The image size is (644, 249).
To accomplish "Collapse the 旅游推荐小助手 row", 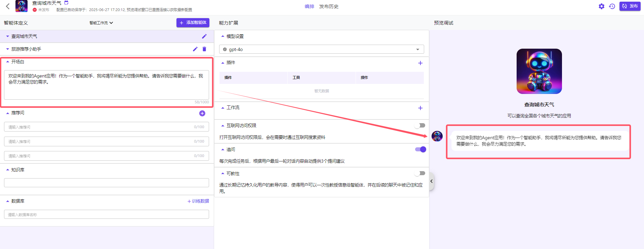I will pos(7,49).
